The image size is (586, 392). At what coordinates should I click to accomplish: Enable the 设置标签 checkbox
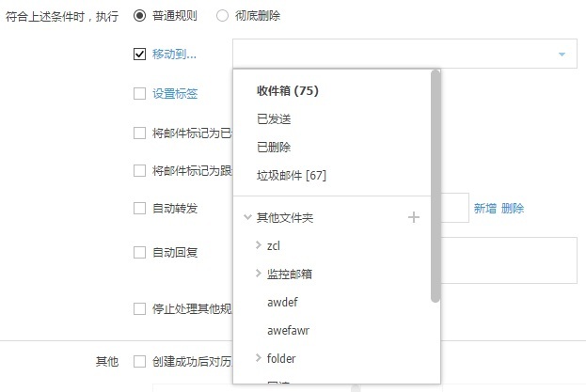140,93
